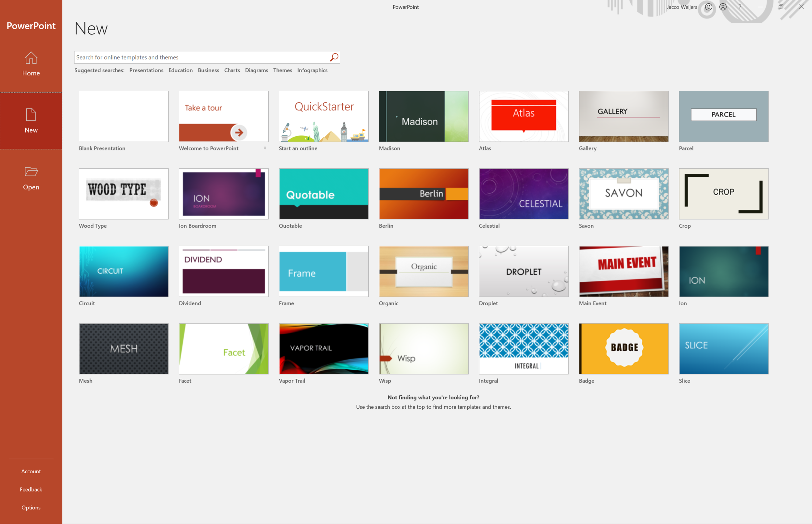Send a smile feedback icon
This screenshot has height=524, width=812.
pos(709,7)
